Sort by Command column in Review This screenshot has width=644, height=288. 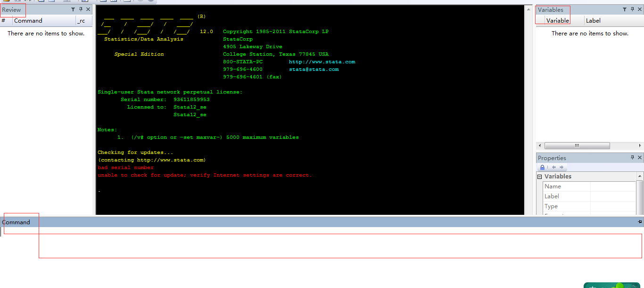(44, 21)
